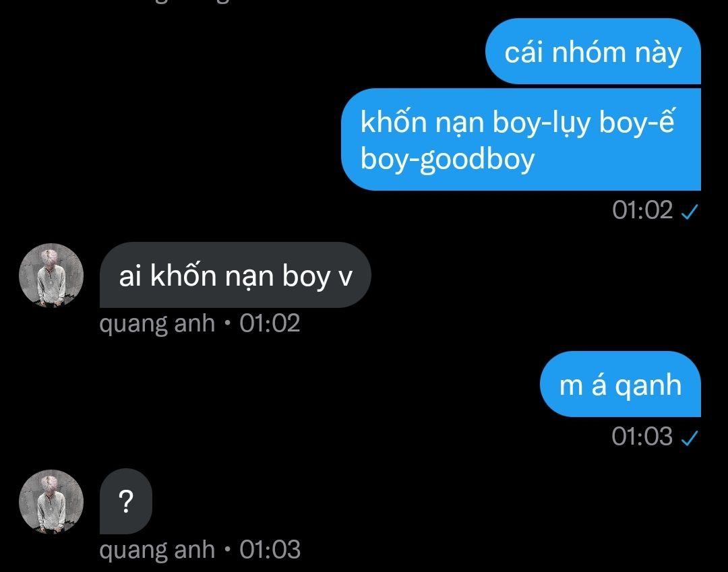Click the sent timestamp 01:03 under 'm á qanh'
This screenshot has width=728, height=572.
point(642,437)
